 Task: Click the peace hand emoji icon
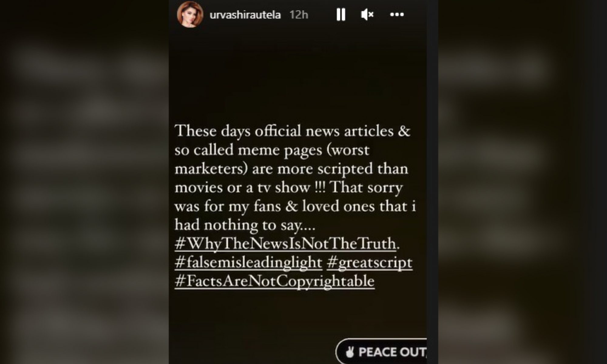(350, 352)
